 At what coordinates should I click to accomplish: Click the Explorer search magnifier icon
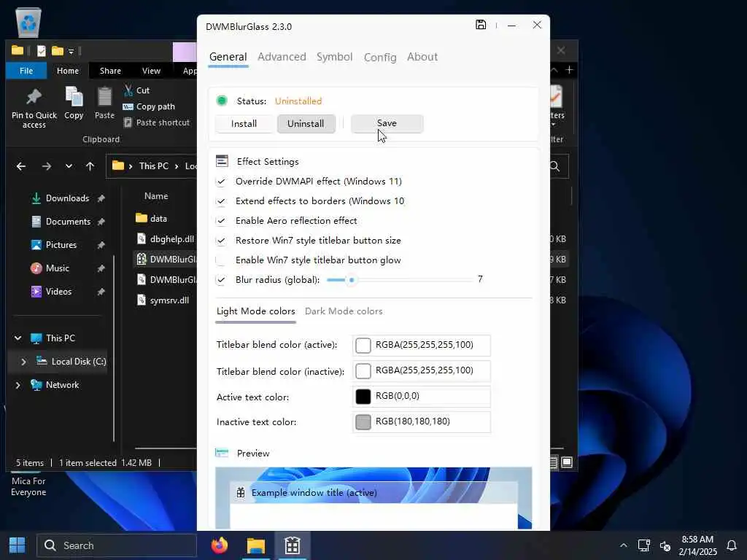pyautogui.click(x=554, y=166)
